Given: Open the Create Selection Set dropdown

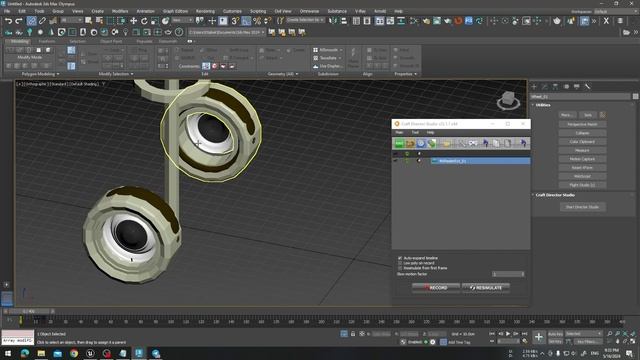Looking at the screenshot, I should 305,20.
